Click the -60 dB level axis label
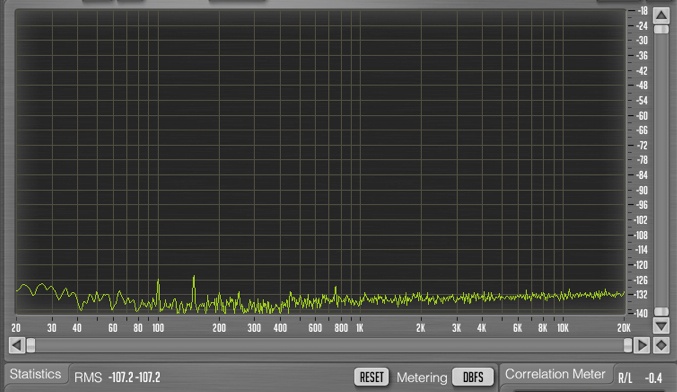This screenshot has height=392, width=677. point(642,116)
